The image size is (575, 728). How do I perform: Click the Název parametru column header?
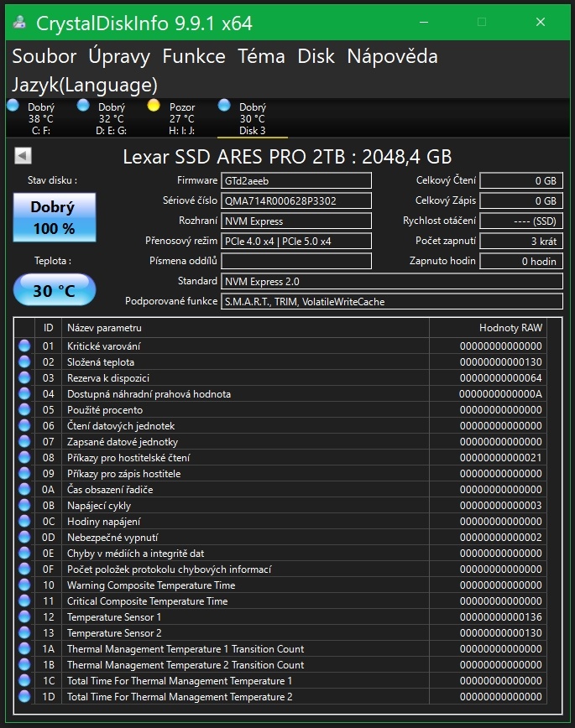245,328
